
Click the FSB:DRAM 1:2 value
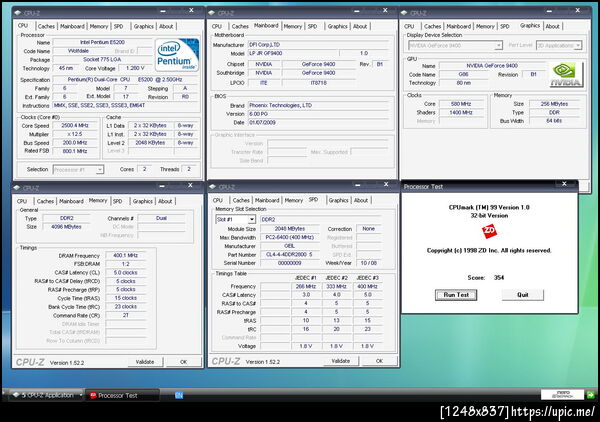[x=126, y=264]
